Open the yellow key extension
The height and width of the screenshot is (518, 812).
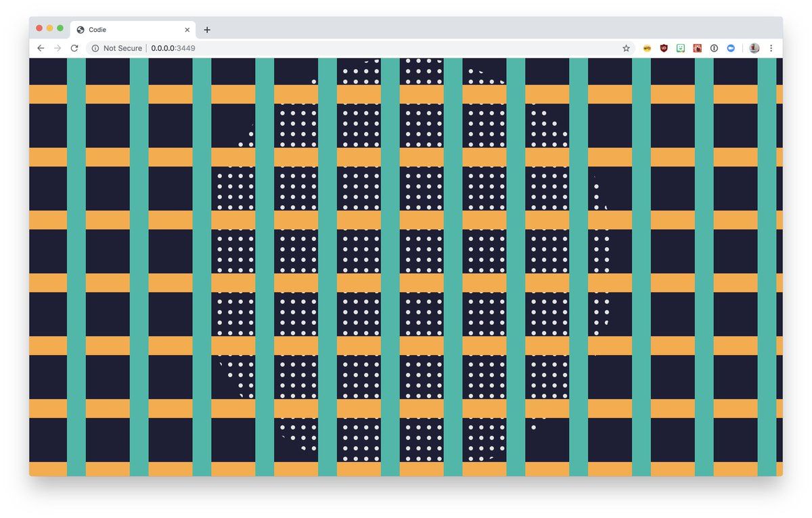point(647,48)
